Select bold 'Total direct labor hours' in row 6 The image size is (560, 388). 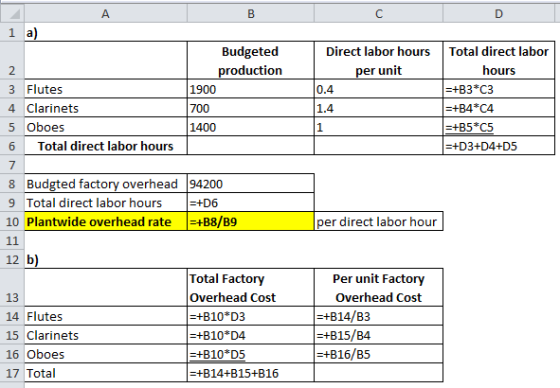(106, 146)
